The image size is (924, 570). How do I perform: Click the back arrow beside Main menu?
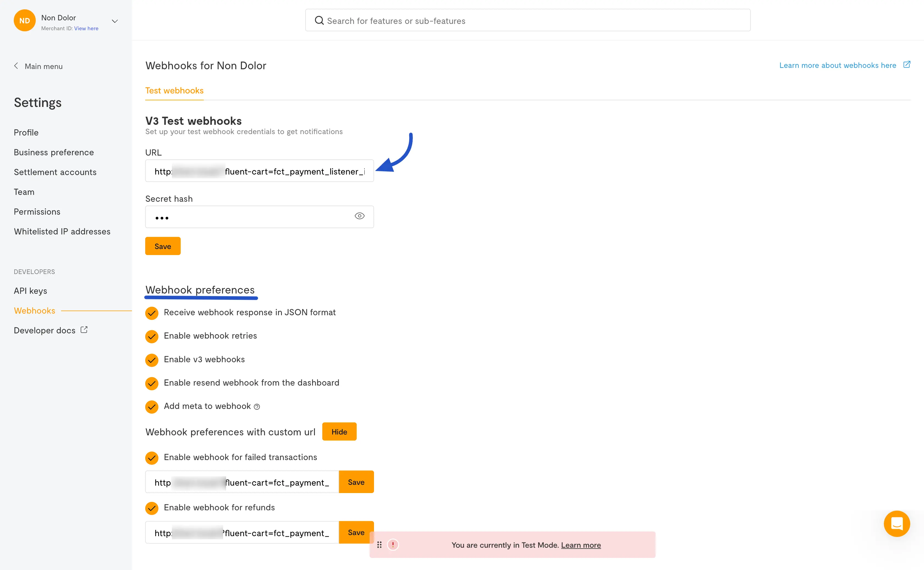(16, 66)
